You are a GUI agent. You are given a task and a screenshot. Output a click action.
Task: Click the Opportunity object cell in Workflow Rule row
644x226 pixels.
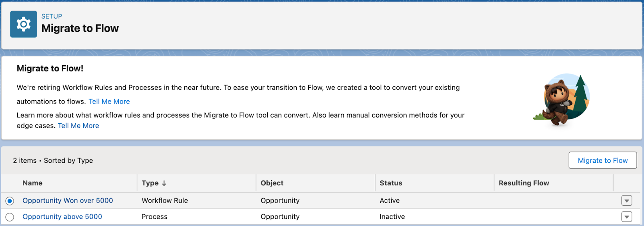280,201
